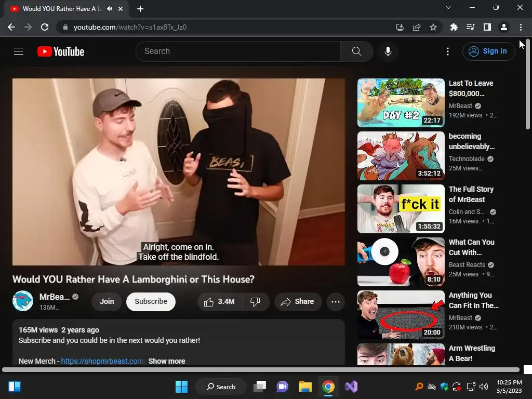Click the Sign in button
Screen dimensions: 532x399
point(488,51)
